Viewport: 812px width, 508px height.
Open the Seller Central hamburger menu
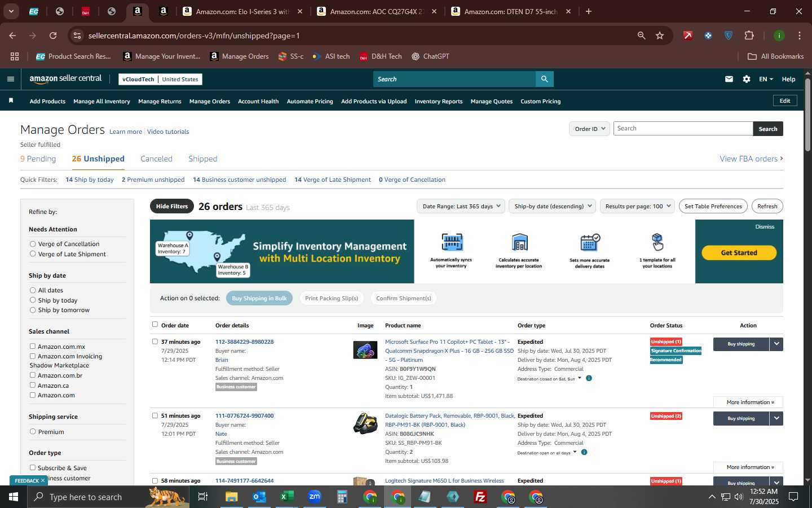coord(11,79)
